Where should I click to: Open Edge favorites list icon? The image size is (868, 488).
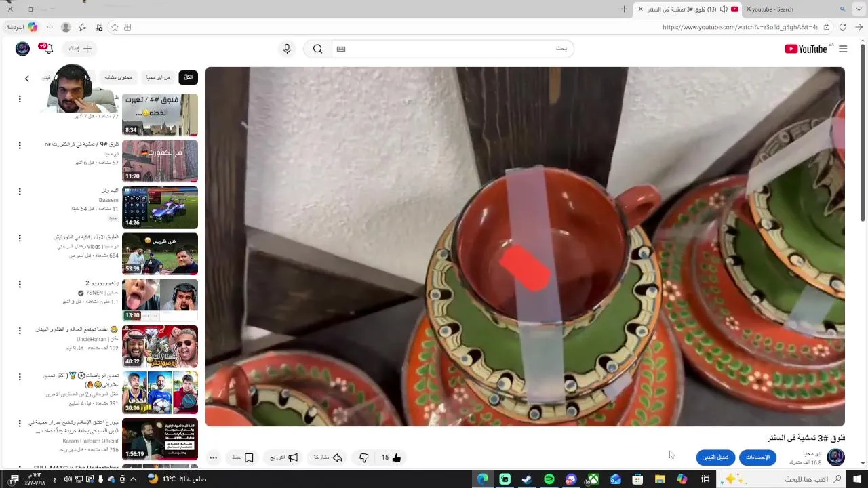[x=82, y=27]
